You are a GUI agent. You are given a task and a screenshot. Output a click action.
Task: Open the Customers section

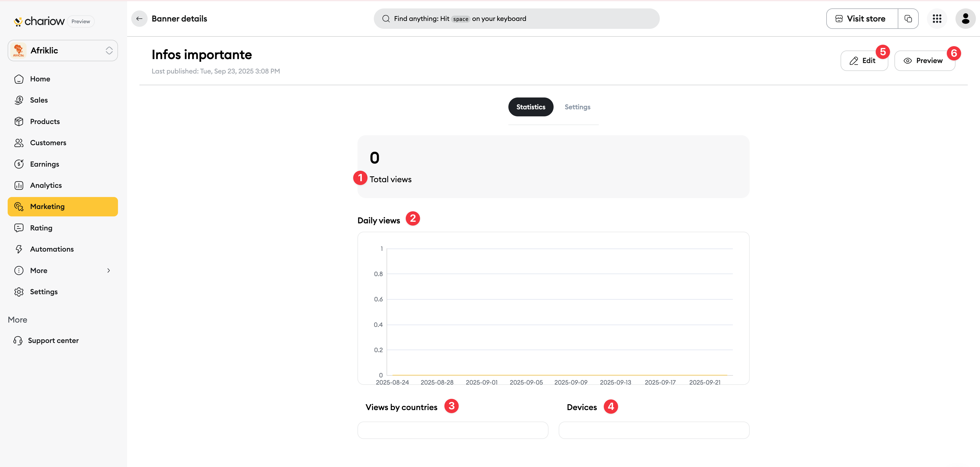click(x=63, y=143)
